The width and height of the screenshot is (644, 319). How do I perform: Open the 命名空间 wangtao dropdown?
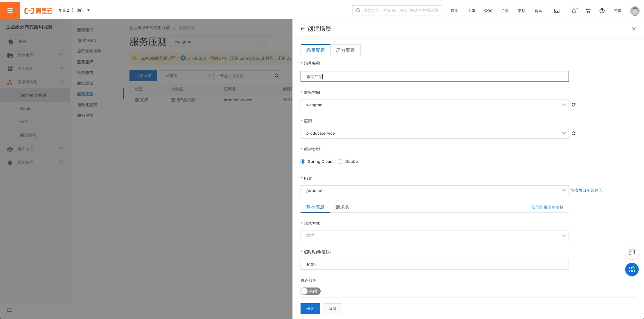434,105
